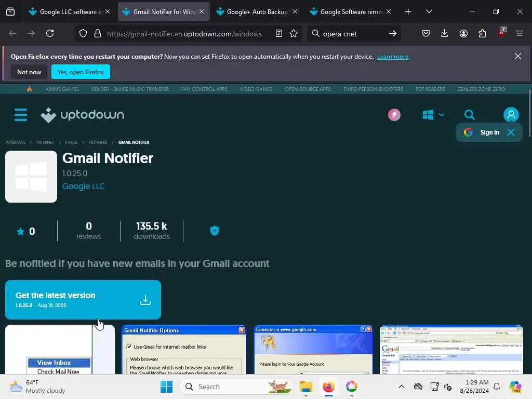Open the uBlock extension with badge 7
Screen dimensions: 532x399
click(x=501, y=33)
